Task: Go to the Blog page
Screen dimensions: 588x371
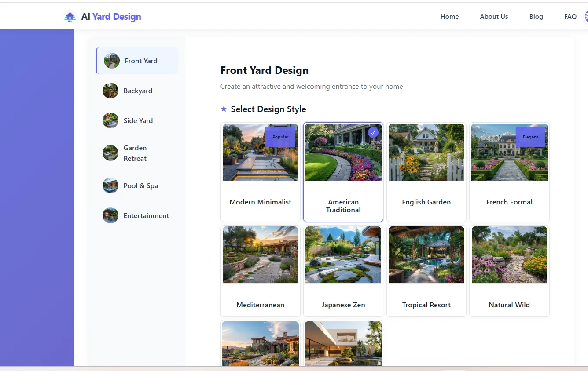Action: pyautogui.click(x=536, y=17)
